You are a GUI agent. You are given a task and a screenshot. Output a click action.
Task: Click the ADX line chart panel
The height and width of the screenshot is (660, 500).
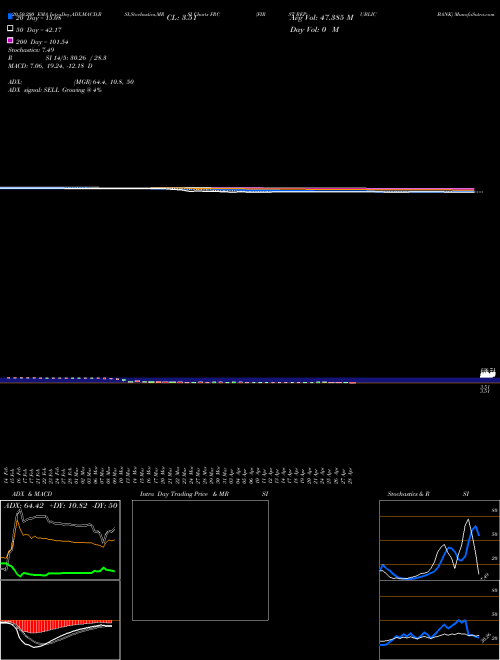pyautogui.click(x=60, y=540)
